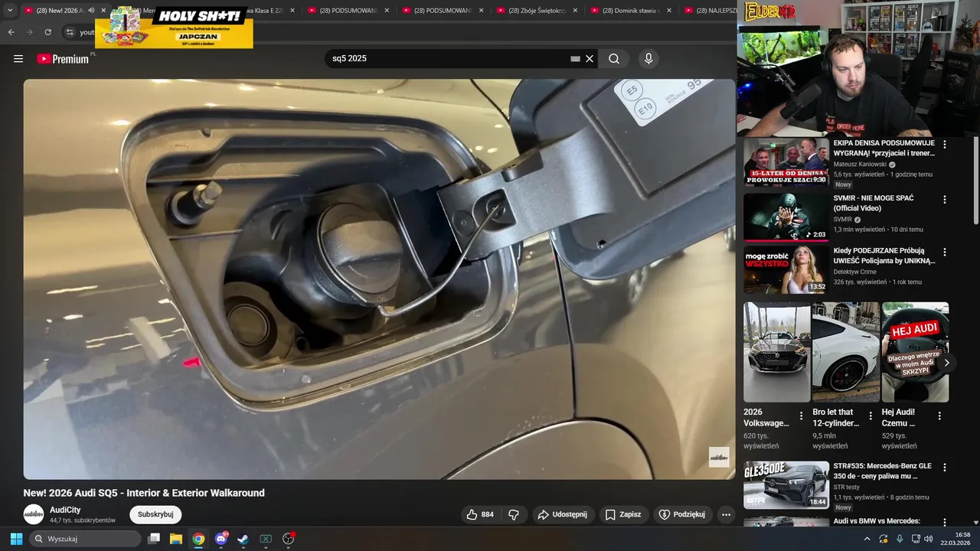Open 2026 Volkswagen short thumbnail
Image resolution: width=980 pixels, height=551 pixels.
pos(776,352)
